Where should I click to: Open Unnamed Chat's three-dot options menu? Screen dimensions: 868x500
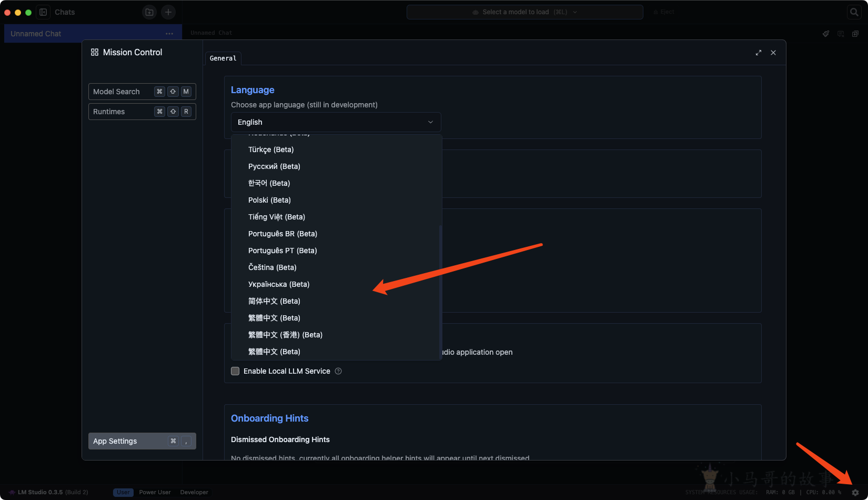click(x=169, y=34)
